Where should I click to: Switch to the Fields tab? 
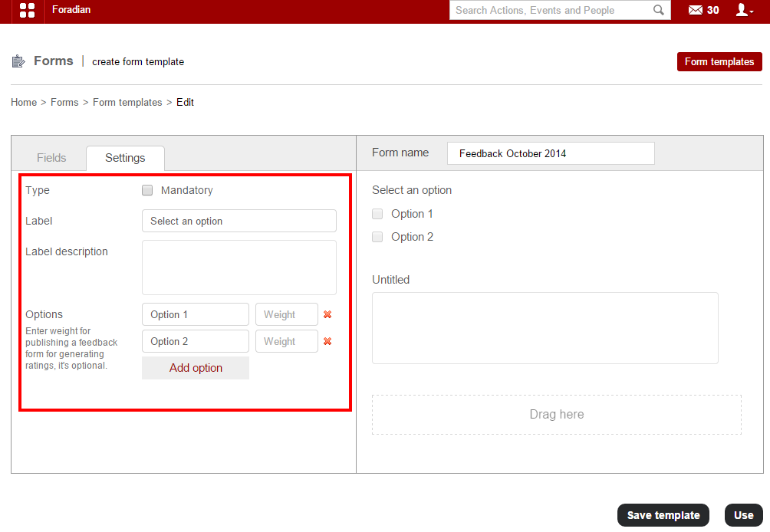coord(51,158)
